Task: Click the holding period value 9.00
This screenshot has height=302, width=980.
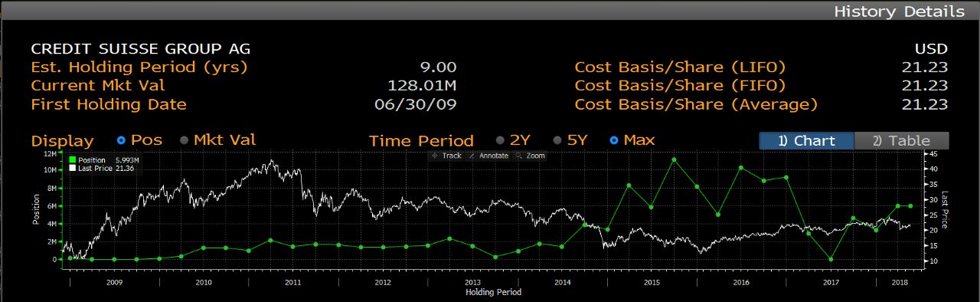Action: (438, 67)
